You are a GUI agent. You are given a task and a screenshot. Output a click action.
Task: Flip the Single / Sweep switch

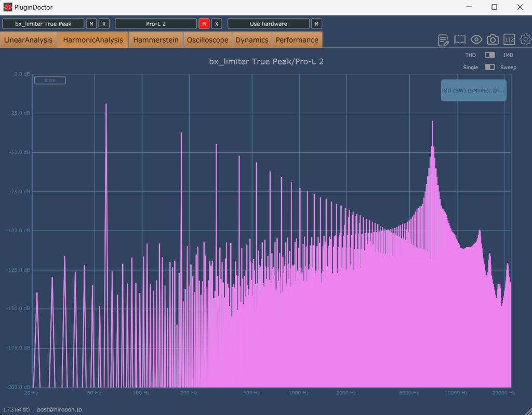pos(489,67)
